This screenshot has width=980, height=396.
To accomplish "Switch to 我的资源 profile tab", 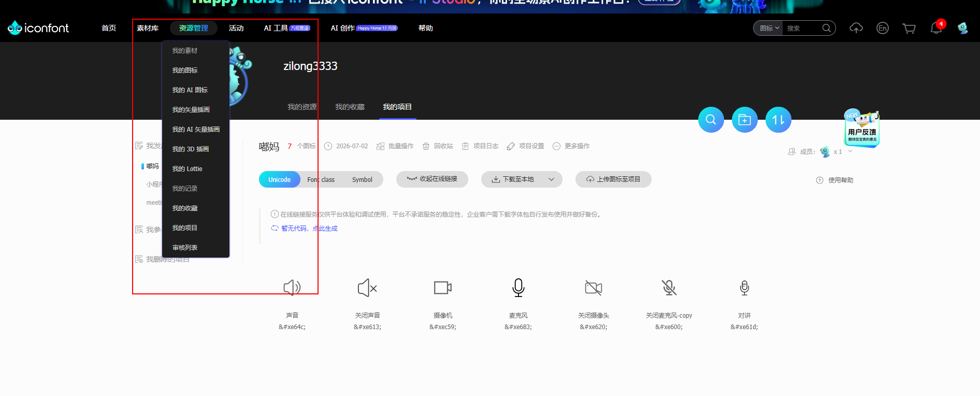I will 302,107.
